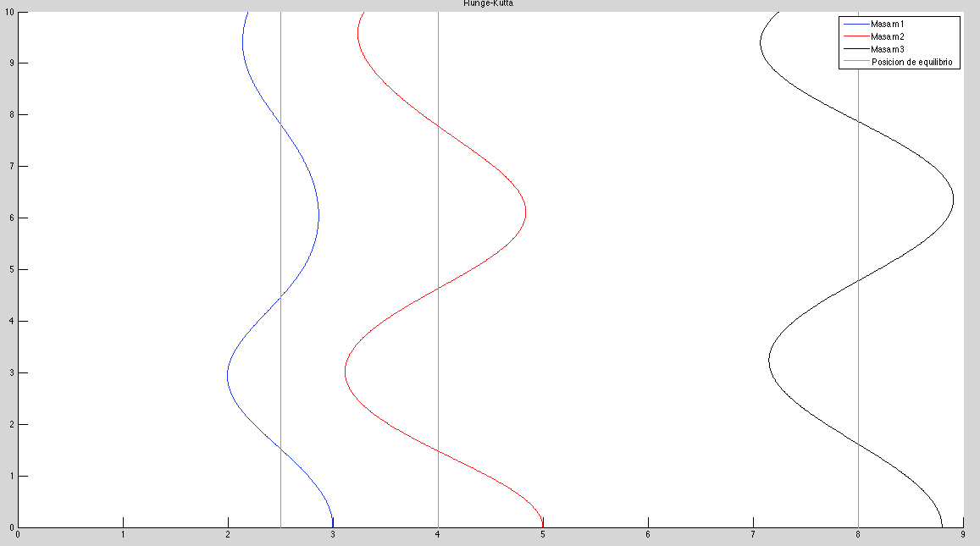
Task: Click the y-axis tick label 10
Action: (x=9, y=12)
